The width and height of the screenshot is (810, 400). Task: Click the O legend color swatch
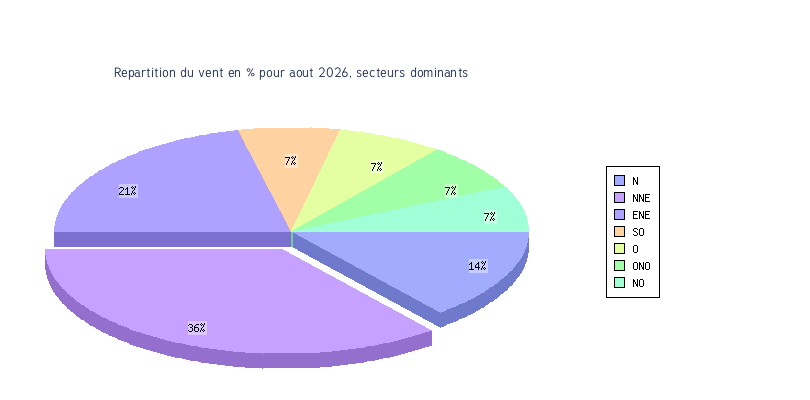619,249
